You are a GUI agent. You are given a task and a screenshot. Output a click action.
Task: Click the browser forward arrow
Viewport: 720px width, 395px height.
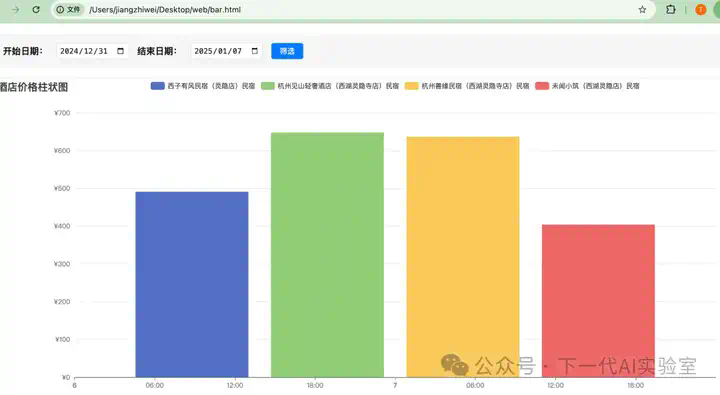click(16, 9)
